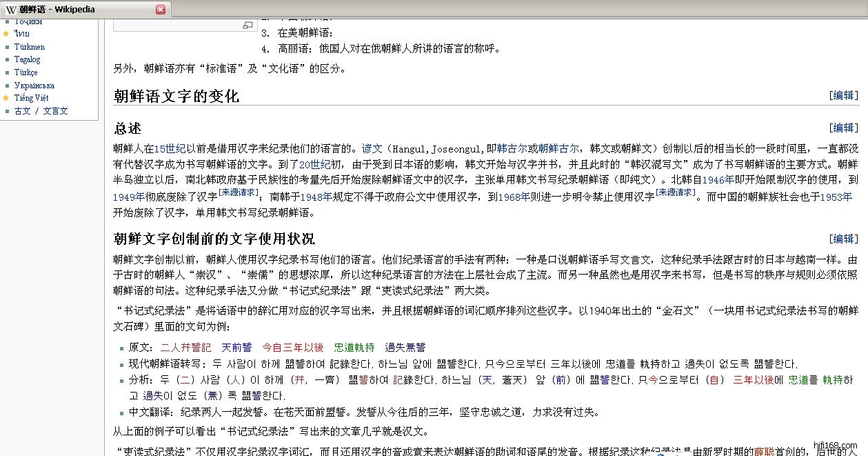This screenshot has height=456, width=868.
Task: Open the Türkmen language link
Action: 30,47
